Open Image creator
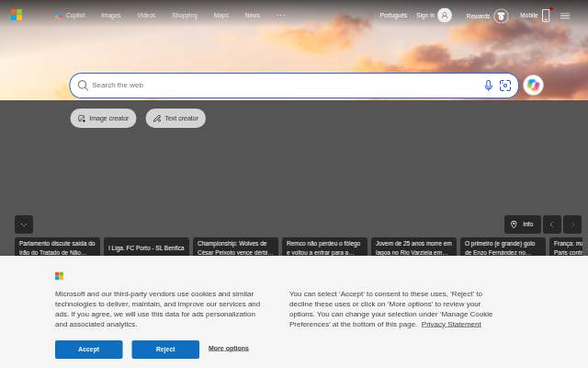 (103, 119)
